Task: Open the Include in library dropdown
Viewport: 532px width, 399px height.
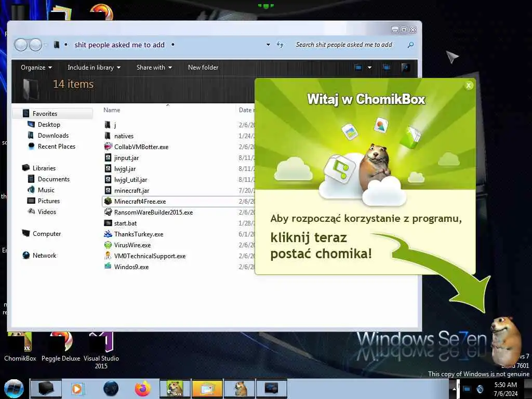Action: point(94,68)
